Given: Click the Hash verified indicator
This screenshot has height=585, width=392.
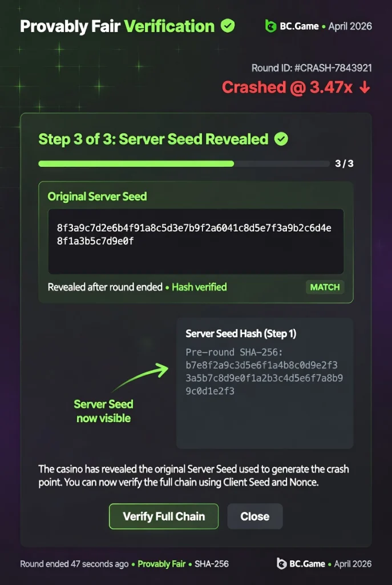Looking at the screenshot, I should tap(199, 287).
